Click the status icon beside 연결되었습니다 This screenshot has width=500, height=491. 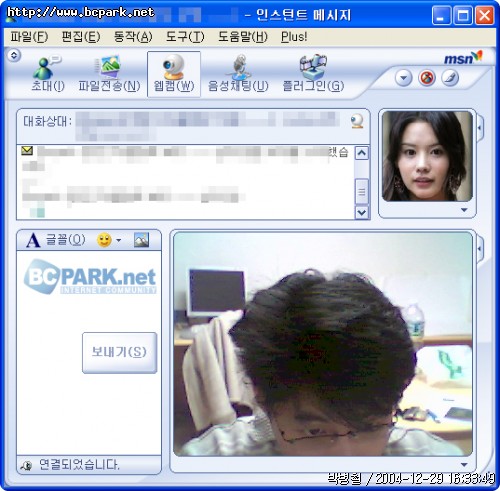[x=27, y=465]
